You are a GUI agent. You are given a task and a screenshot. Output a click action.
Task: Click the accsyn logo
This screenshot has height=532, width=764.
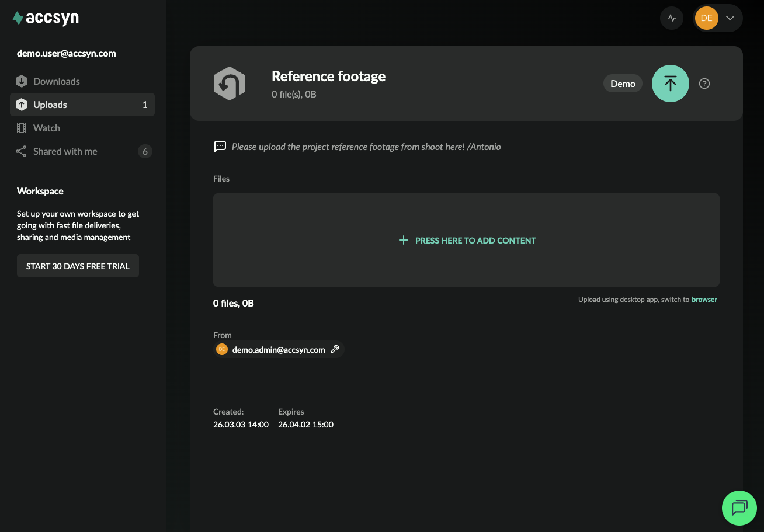point(46,18)
